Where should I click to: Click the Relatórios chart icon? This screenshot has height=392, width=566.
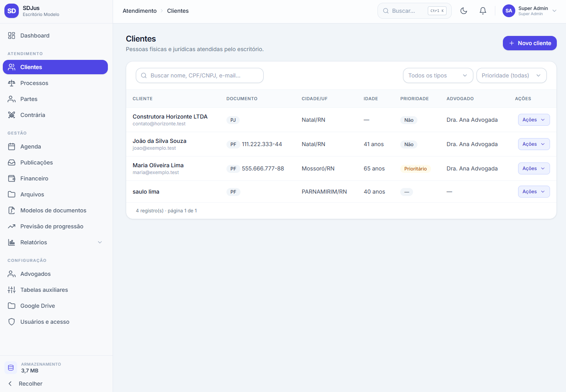12,242
